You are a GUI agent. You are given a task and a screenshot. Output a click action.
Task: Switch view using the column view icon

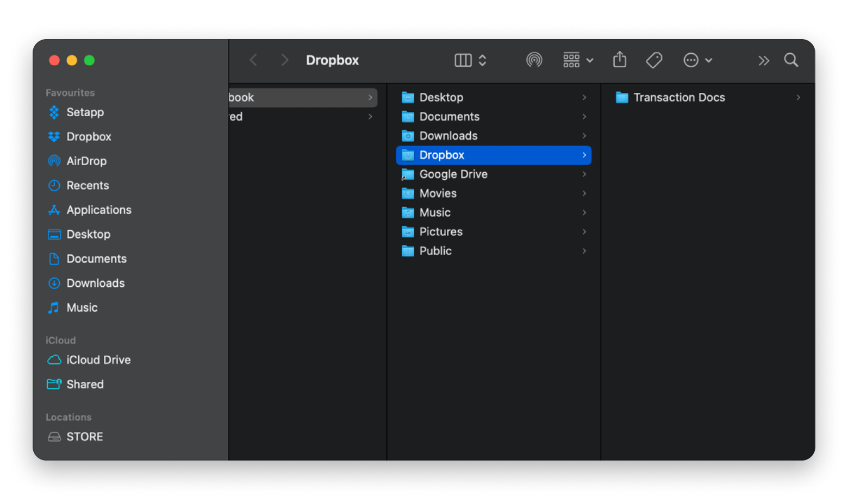pyautogui.click(x=463, y=60)
